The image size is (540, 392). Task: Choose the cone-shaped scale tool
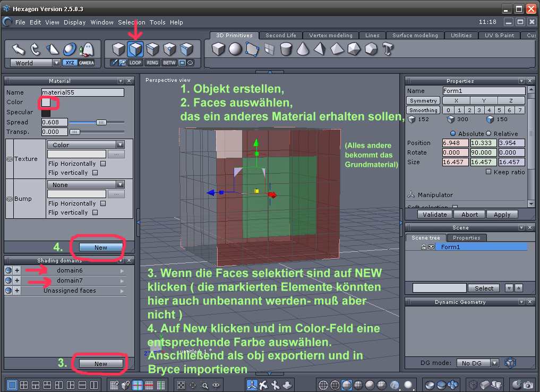53,49
